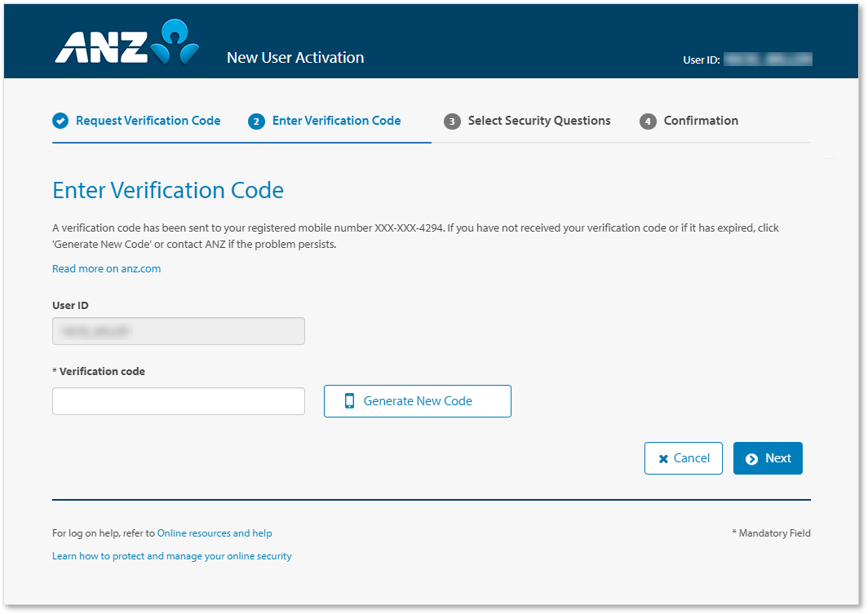Click the blue checkmark on Request Verification Code step
Viewport: 868px width, 614px height.
60,120
